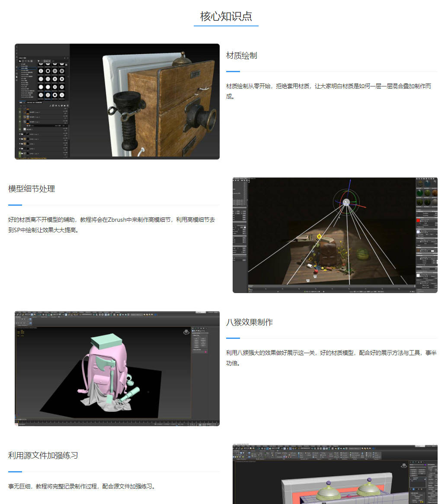
Task: Click the add-layer icon in Substance Painter layers panel
Action: [51, 106]
